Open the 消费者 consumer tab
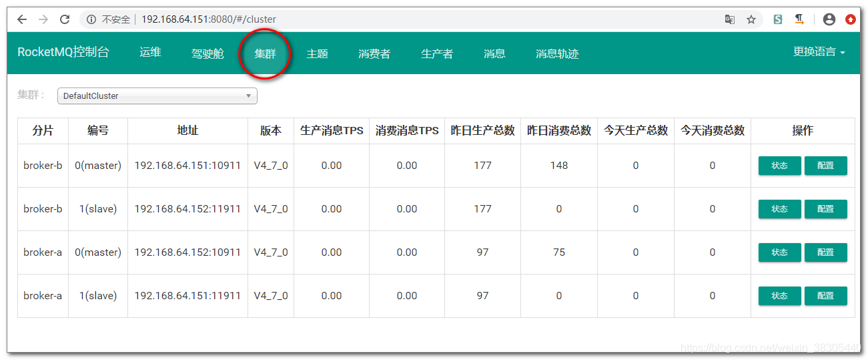The image size is (868, 360). point(374,53)
